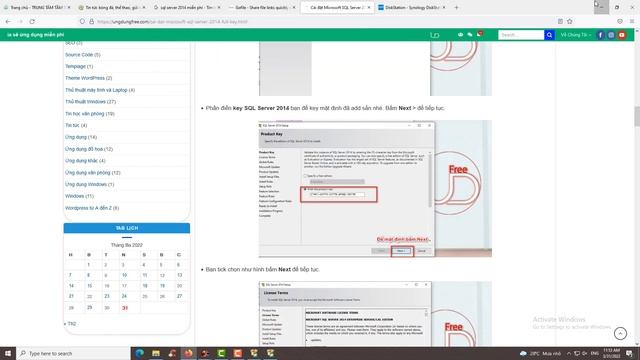640x360 pixels.
Task: Switch to the sql server 2014 miễn phí tab
Action: [187, 7]
